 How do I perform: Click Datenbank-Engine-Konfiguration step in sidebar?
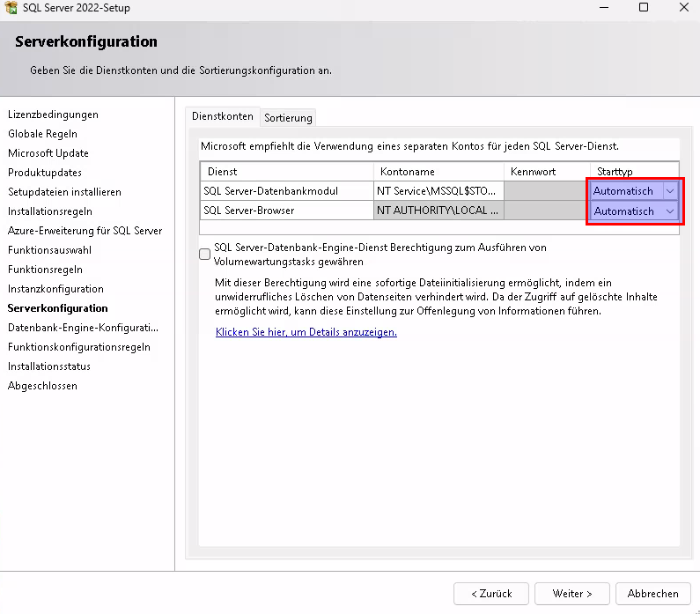(x=83, y=328)
